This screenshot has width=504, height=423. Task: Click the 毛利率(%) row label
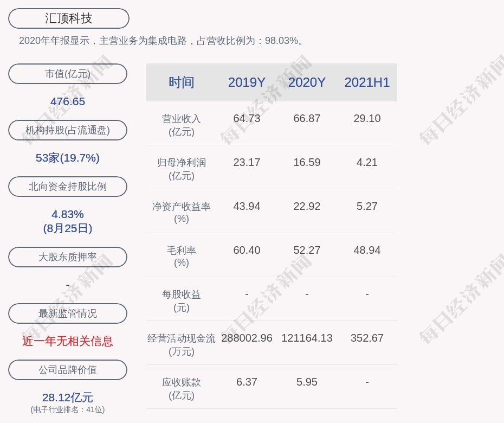click(182, 257)
